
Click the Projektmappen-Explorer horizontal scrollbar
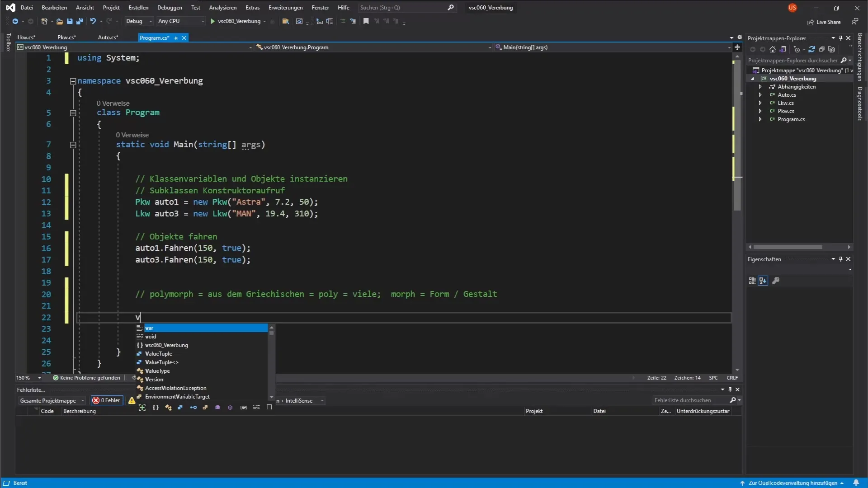click(788, 247)
